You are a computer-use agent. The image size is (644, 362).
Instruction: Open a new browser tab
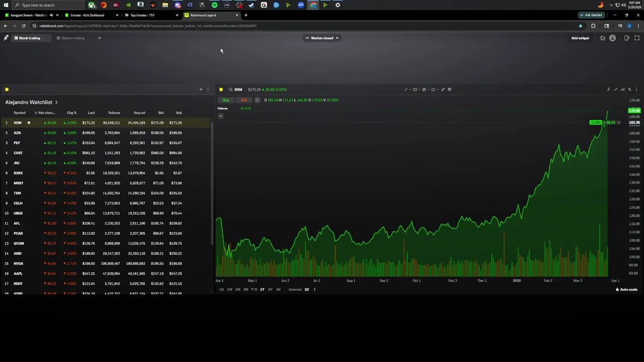[x=246, y=15]
